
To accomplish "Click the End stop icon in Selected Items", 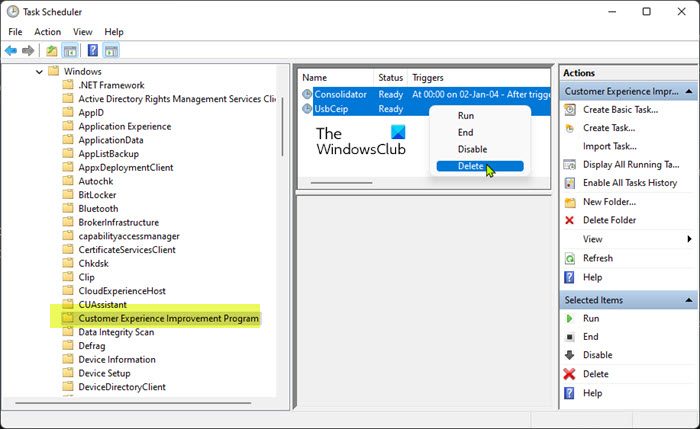I will [570, 337].
